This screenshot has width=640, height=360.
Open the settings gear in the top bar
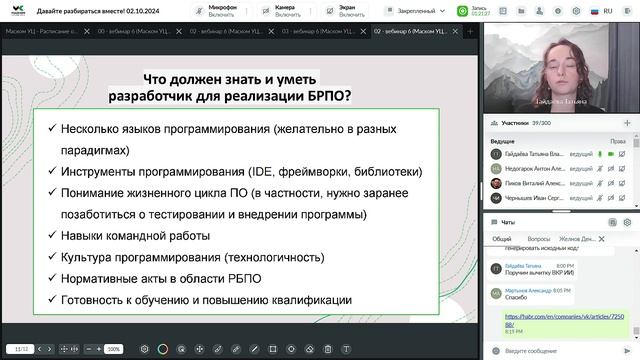(x=576, y=11)
